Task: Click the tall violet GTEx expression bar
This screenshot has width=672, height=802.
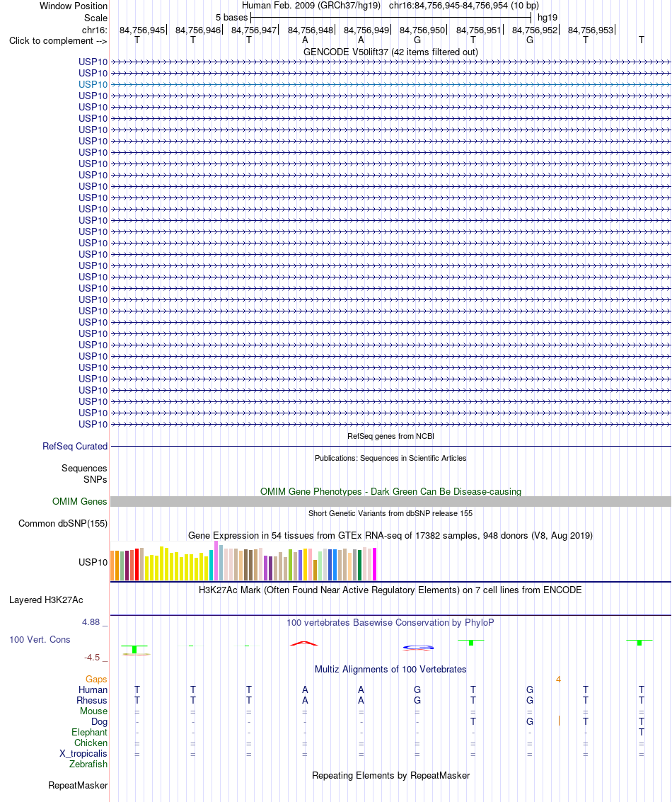Action: (216, 561)
